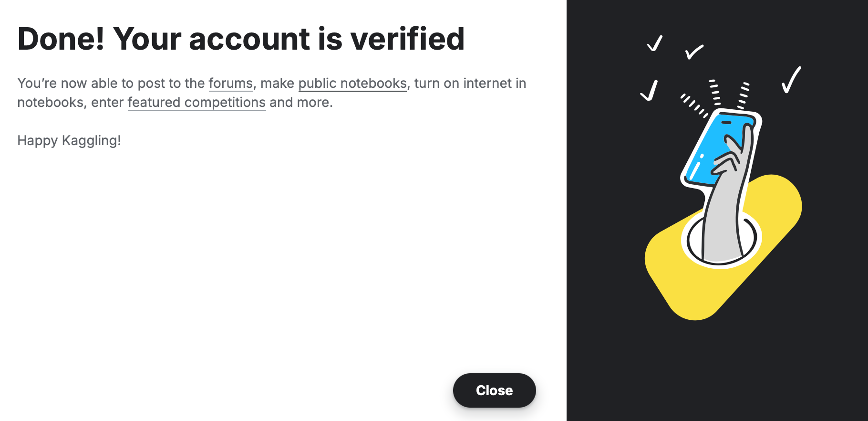Viewport: 868px width, 421px height.
Task: Click the "and more." text
Action: (301, 103)
